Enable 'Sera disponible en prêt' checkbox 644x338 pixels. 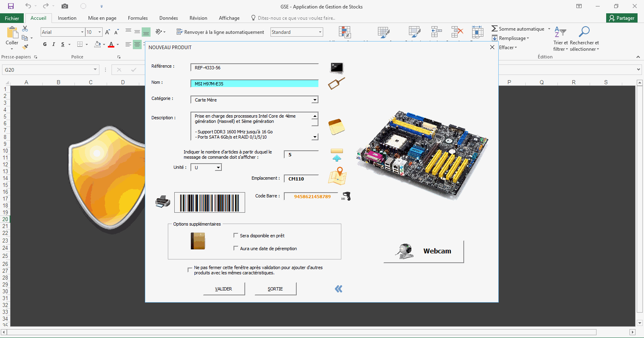click(236, 235)
